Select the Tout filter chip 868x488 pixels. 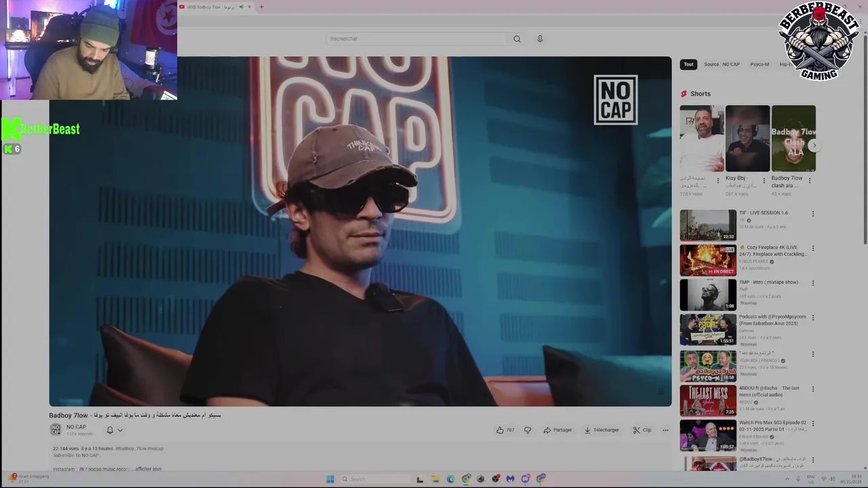[688, 64]
